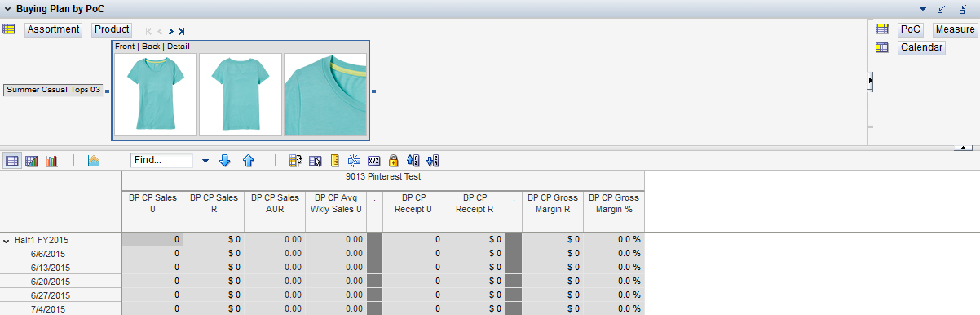Click the Find input field
This screenshot has height=315, width=980.
161,161
